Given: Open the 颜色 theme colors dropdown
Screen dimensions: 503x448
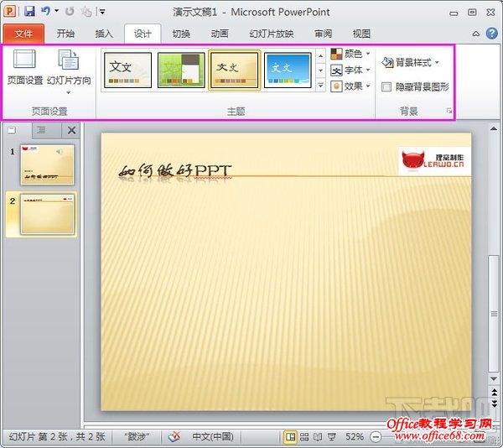Looking at the screenshot, I should [350, 54].
